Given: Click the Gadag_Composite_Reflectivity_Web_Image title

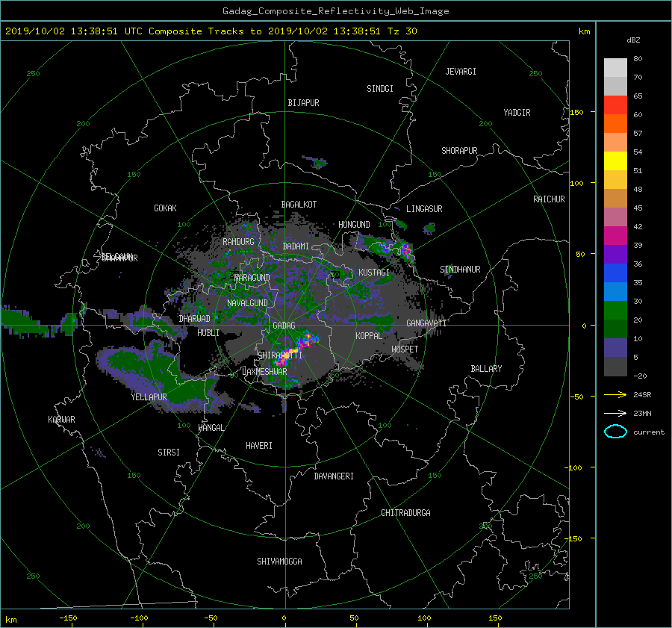Looking at the screenshot, I should point(335,11).
